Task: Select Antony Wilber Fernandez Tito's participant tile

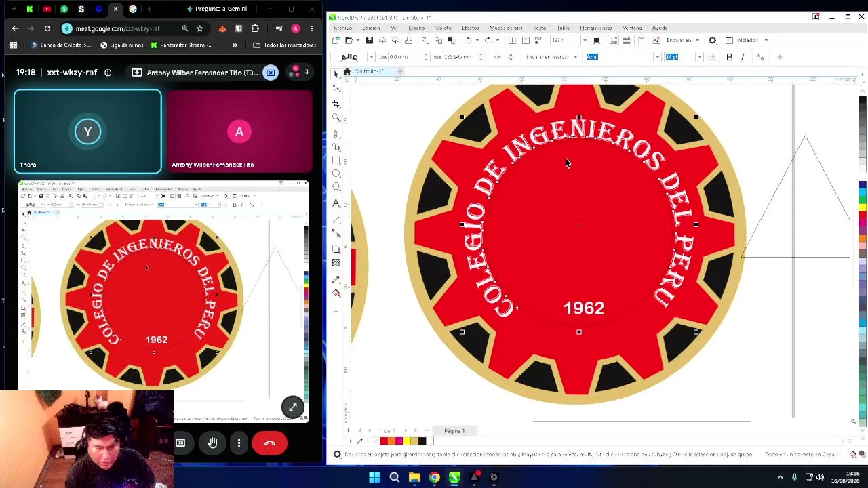Action: point(239,131)
